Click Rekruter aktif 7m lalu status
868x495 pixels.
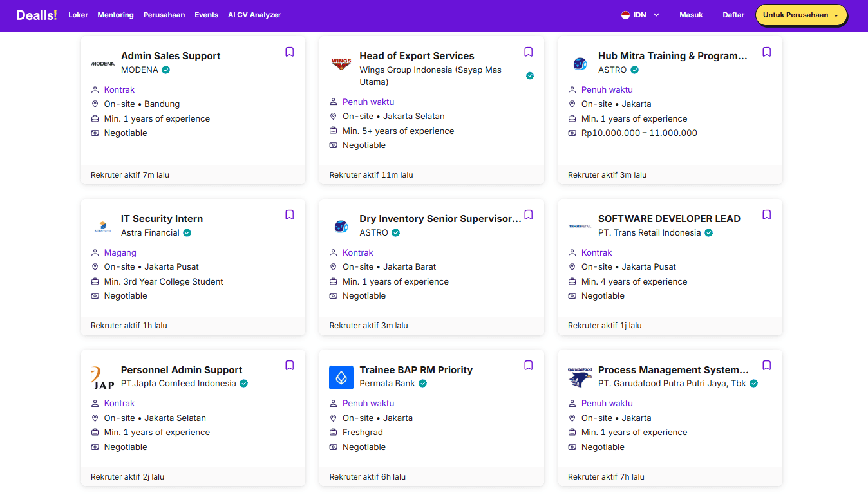(130, 175)
